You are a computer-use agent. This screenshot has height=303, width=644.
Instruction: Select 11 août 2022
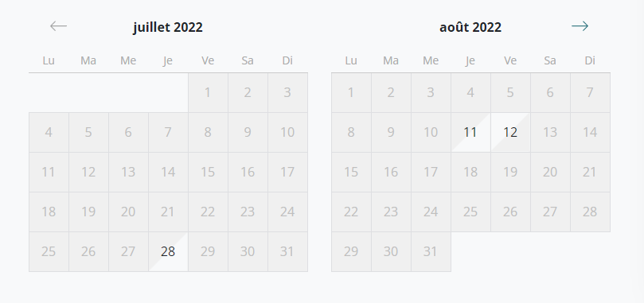(x=470, y=132)
